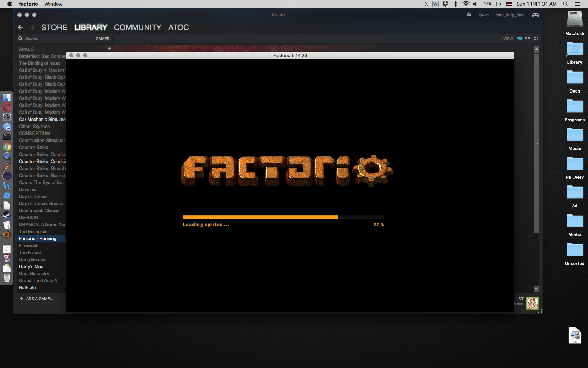Open the factorio application menu
Viewport: 588px width, 368px height.
[28, 4]
